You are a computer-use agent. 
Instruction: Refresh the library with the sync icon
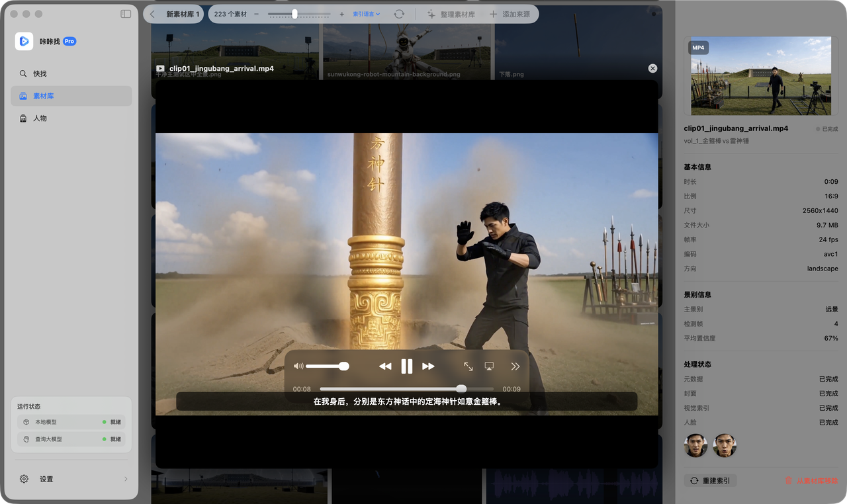pyautogui.click(x=399, y=14)
